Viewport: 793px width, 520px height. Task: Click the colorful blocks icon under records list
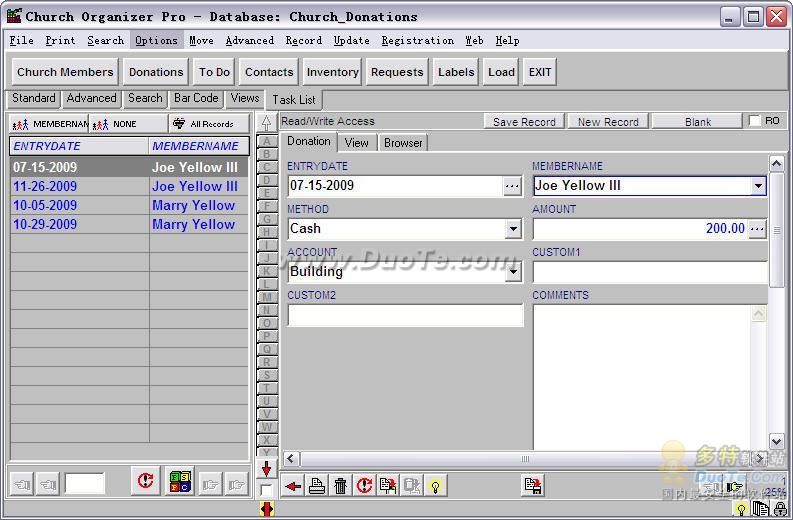[180, 481]
